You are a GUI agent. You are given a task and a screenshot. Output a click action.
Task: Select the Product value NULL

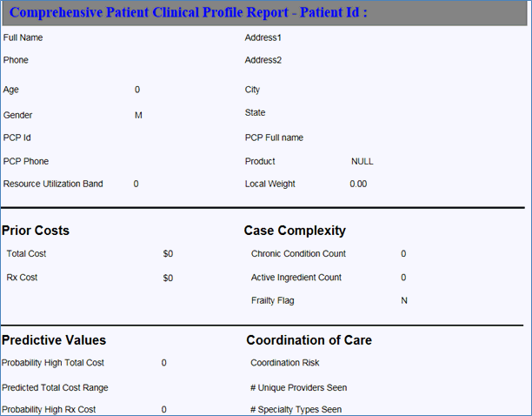[x=362, y=161]
